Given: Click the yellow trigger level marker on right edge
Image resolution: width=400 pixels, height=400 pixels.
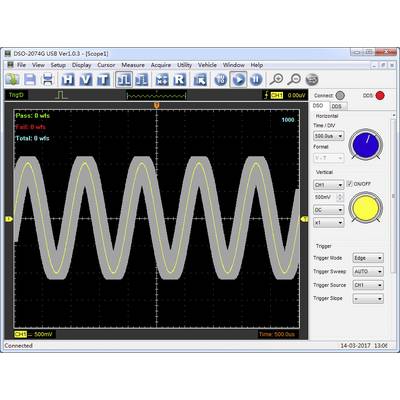Looking at the screenshot, I should (304, 219).
